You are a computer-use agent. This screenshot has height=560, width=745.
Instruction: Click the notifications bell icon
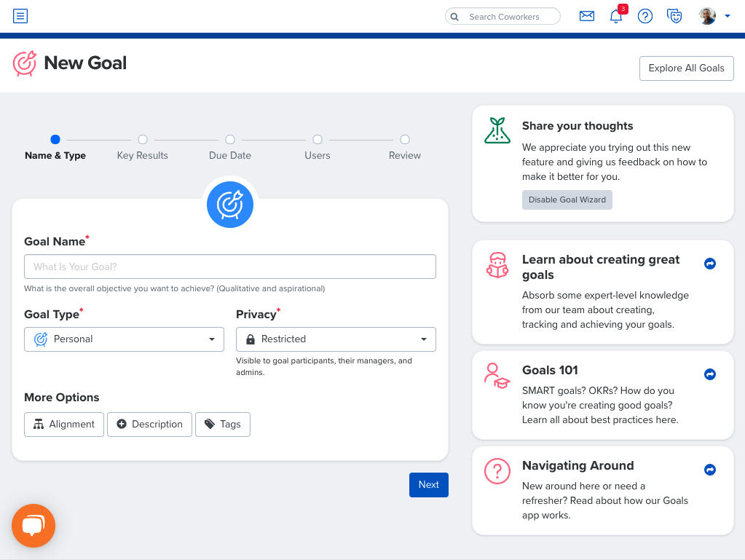[x=616, y=16]
